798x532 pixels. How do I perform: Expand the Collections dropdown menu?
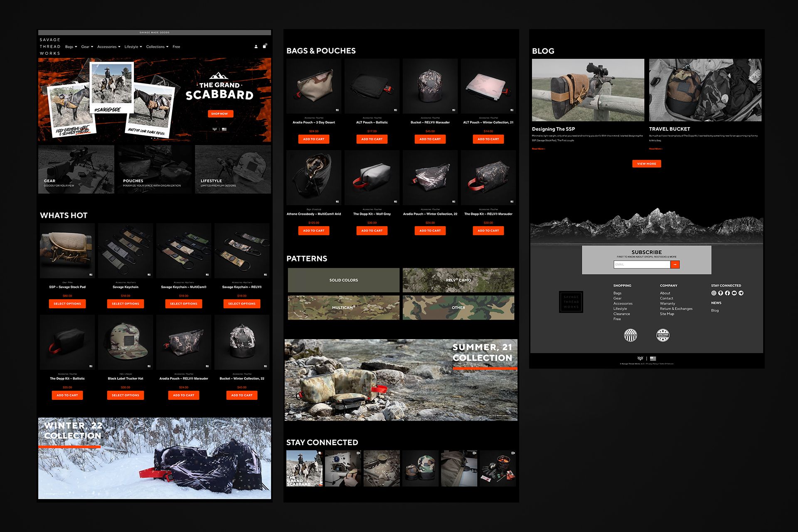click(157, 47)
